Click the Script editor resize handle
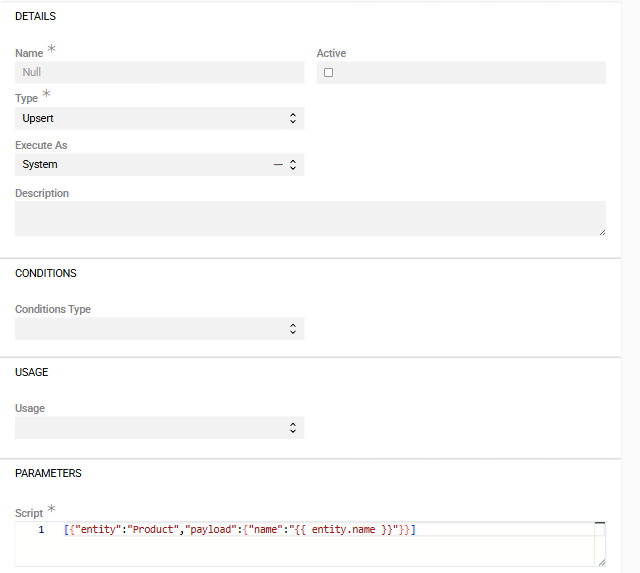 pos(601,562)
